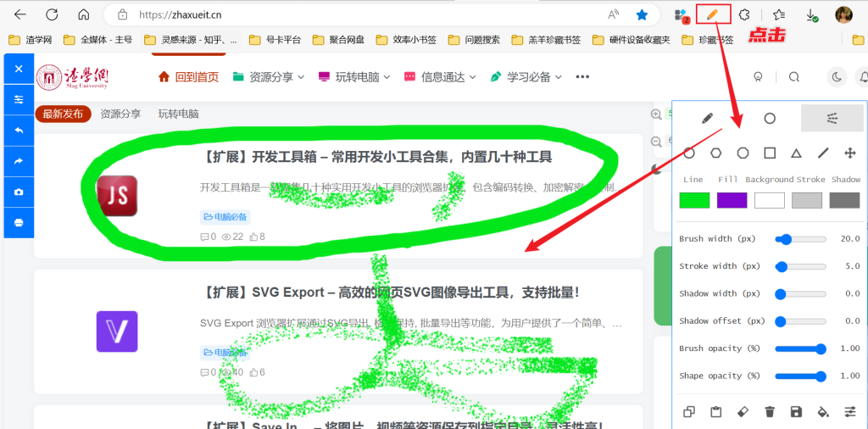Click the site search magnifier icon
868x429 pixels.
pos(793,77)
